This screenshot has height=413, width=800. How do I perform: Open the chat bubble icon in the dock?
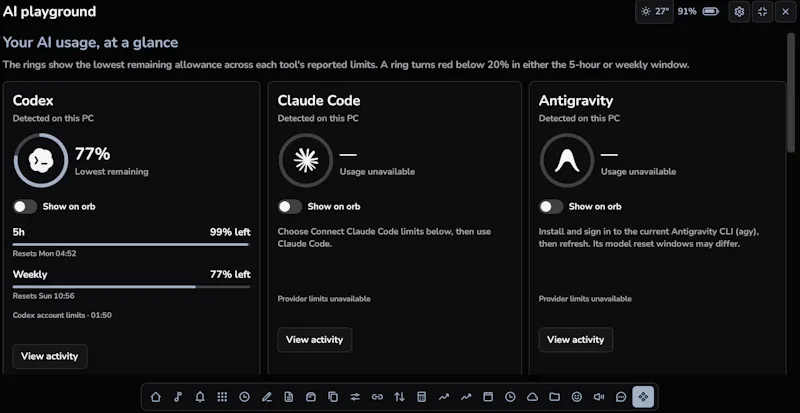tap(621, 397)
